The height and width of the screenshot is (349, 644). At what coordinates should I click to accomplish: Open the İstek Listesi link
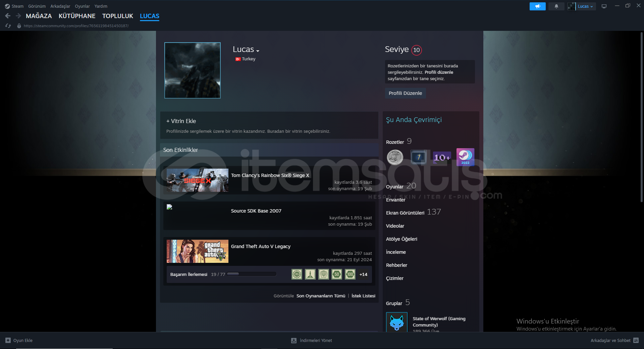click(x=363, y=296)
